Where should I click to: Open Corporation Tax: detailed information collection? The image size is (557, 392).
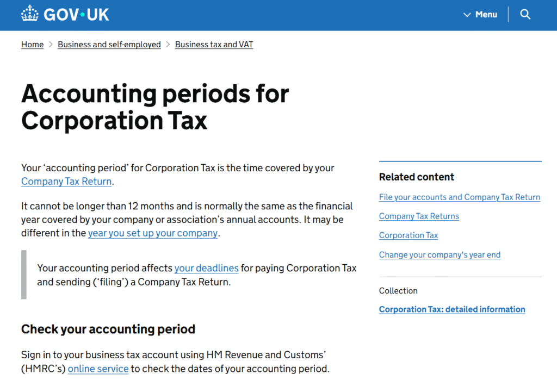pyautogui.click(x=452, y=309)
